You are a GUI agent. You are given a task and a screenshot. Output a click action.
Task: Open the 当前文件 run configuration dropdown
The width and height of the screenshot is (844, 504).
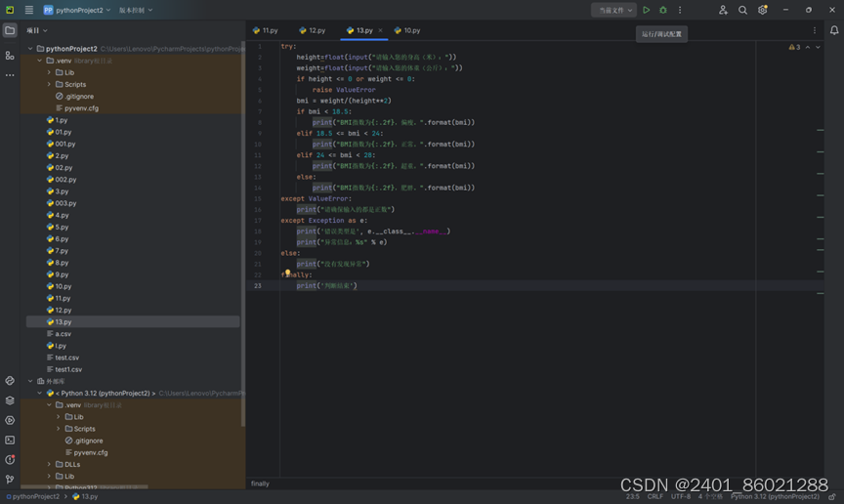[614, 10]
